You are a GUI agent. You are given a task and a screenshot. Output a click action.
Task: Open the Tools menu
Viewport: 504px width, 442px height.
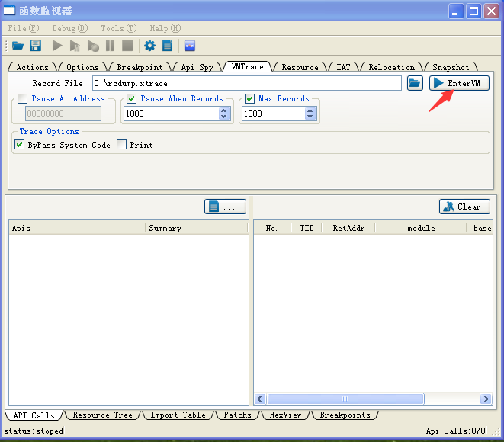[119, 29]
